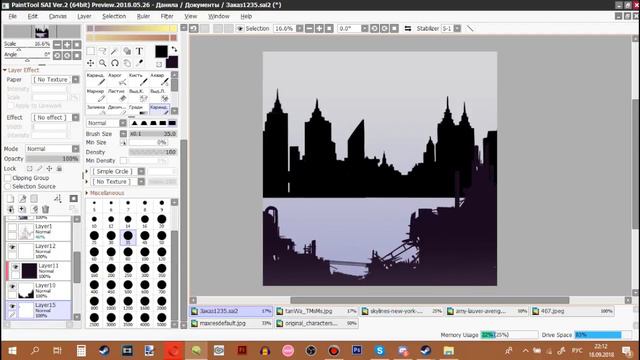Open the Filter menu

167,16
